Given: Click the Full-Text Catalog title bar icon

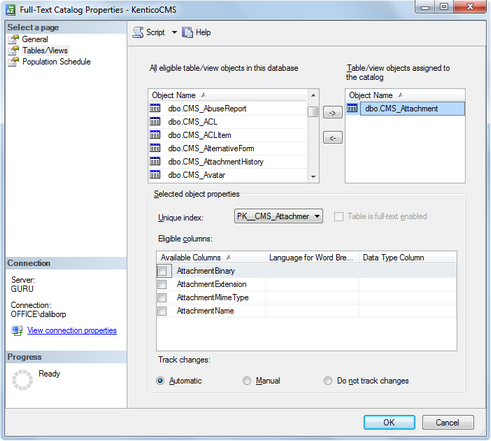Looking at the screenshot, I should pos(10,10).
